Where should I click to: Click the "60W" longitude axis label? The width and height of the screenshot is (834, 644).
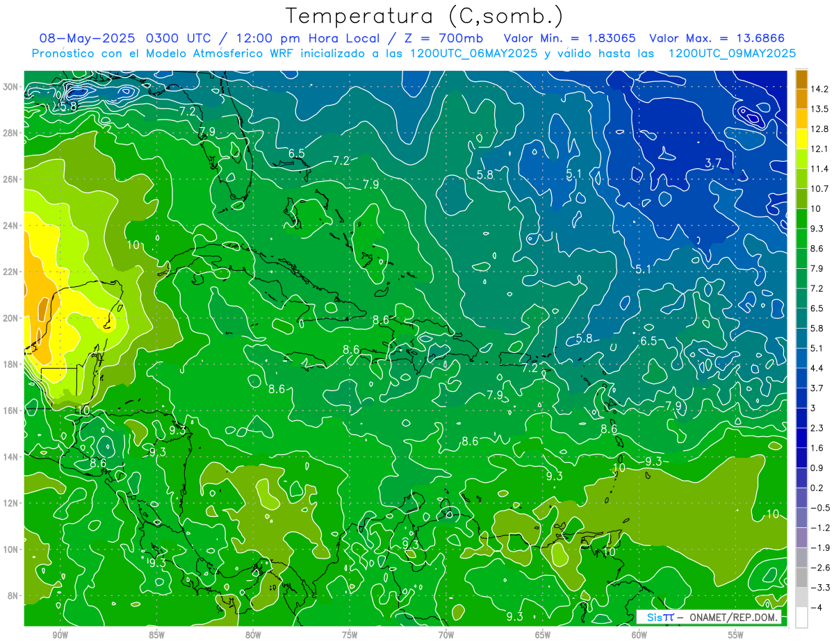click(x=639, y=634)
